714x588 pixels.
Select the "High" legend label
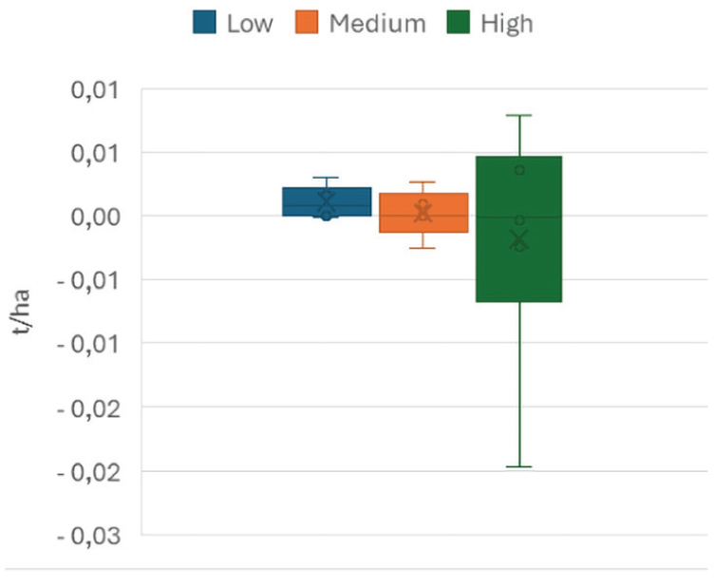[x=507, y=24]
